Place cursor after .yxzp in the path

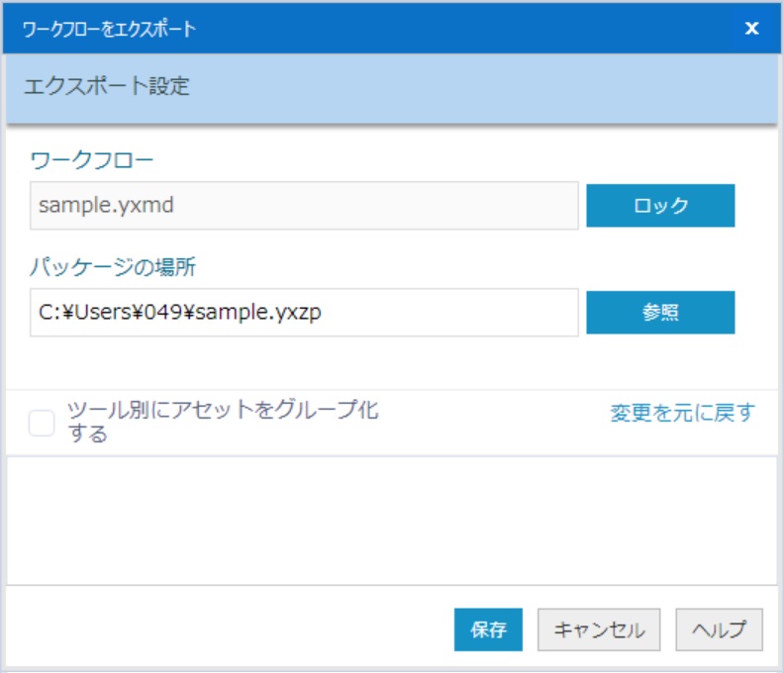[323, 313]
